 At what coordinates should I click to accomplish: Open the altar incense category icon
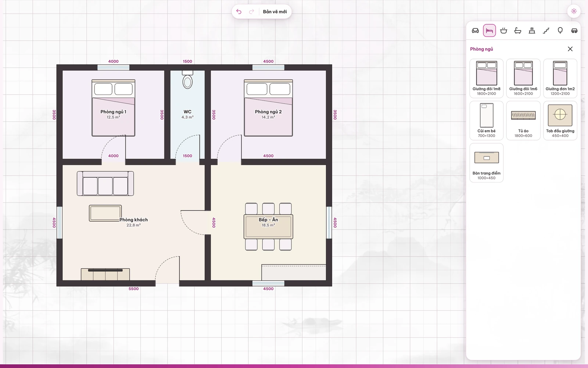[532, 31]
